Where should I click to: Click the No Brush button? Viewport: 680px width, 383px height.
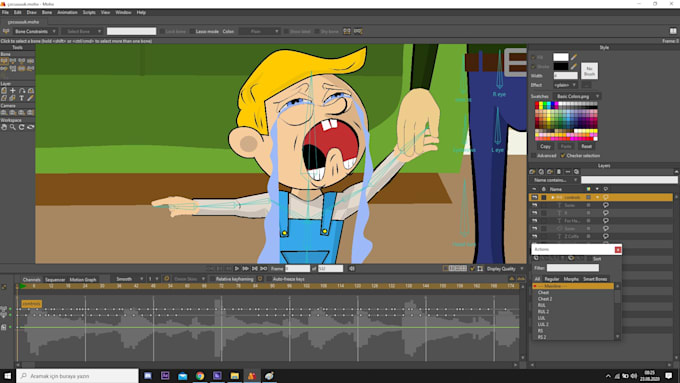click(x=589, y=71)
